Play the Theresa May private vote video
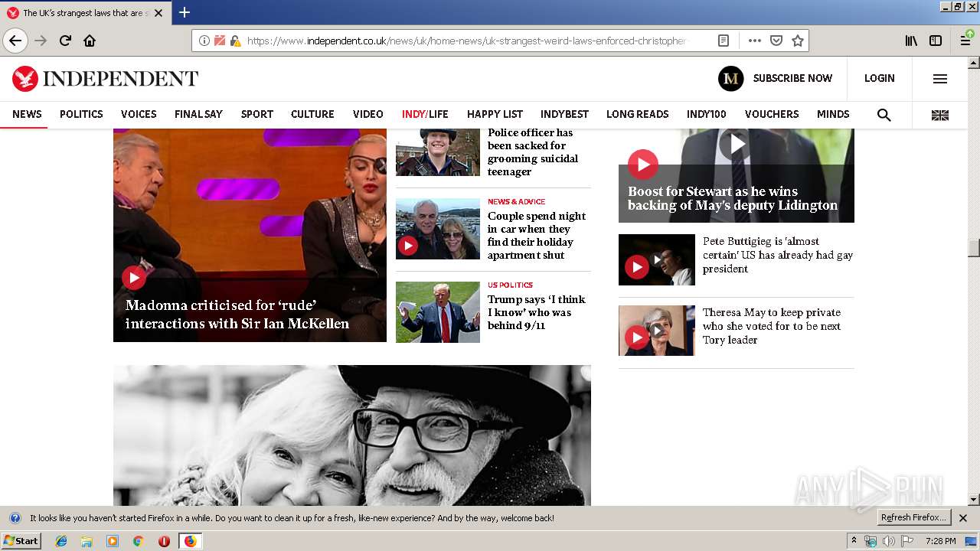Image resolution: width=980 pixels, height=551 pixels. [x=636, y=337]
